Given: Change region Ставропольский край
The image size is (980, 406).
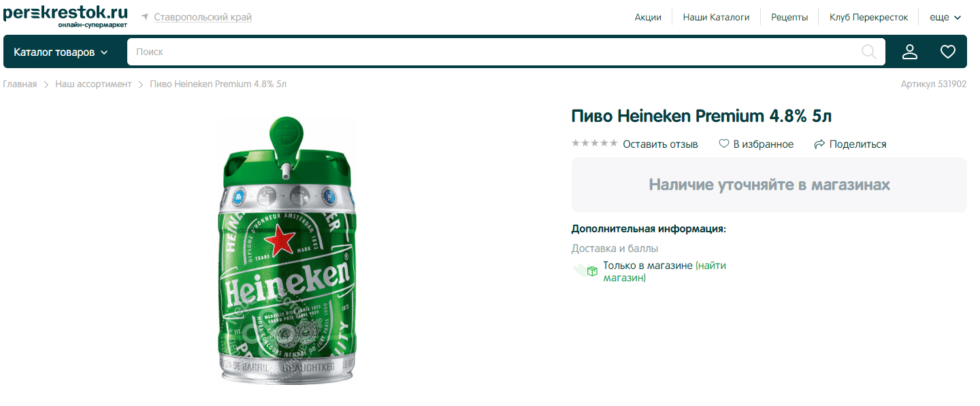Looking at the screenshot, I should click(203, 17).
